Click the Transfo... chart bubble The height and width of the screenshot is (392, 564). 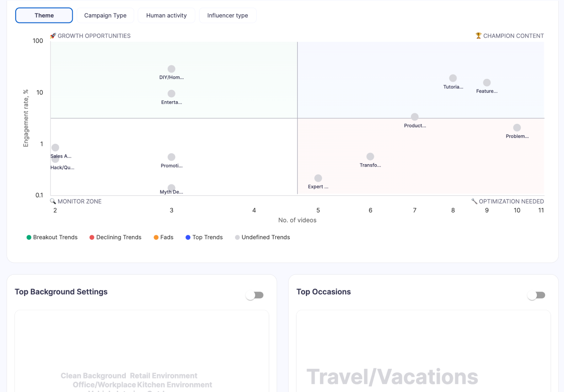point(370,156)
